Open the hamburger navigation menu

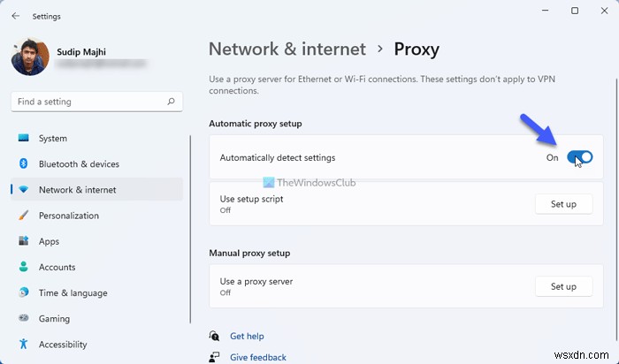pyautogui.click(x=16, y=16)
